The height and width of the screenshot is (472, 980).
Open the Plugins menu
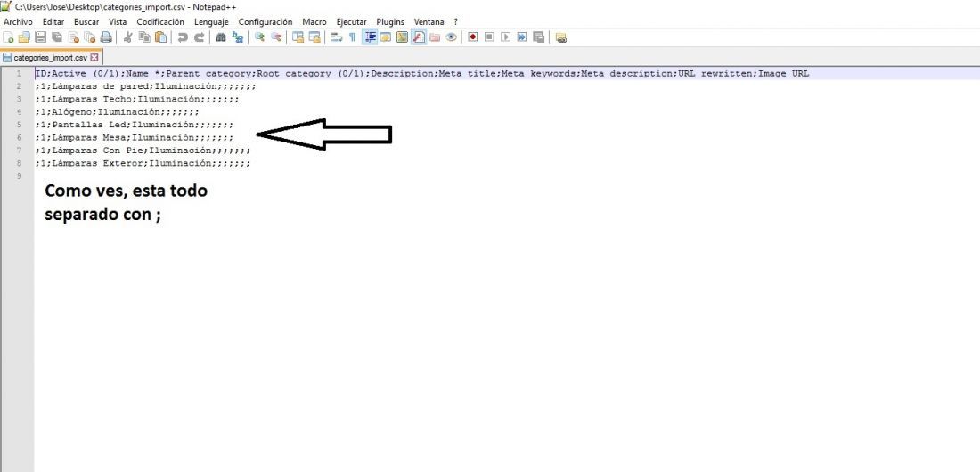click(x=390, y=22)
